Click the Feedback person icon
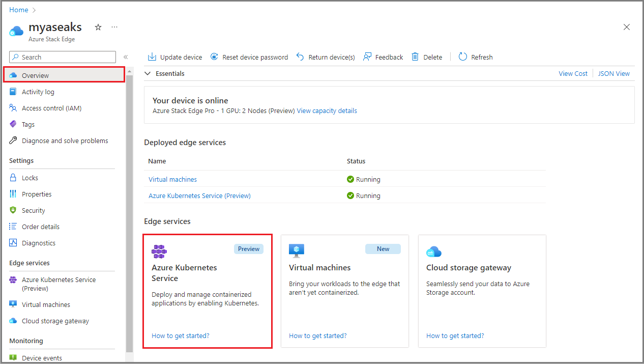644x364 pixels. [367, 57]
